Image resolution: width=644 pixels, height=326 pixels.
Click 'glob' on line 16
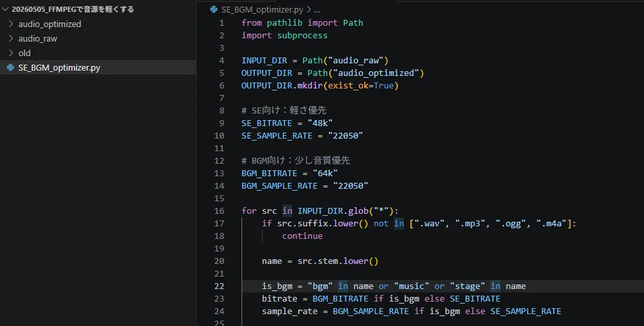pos(358,211)
